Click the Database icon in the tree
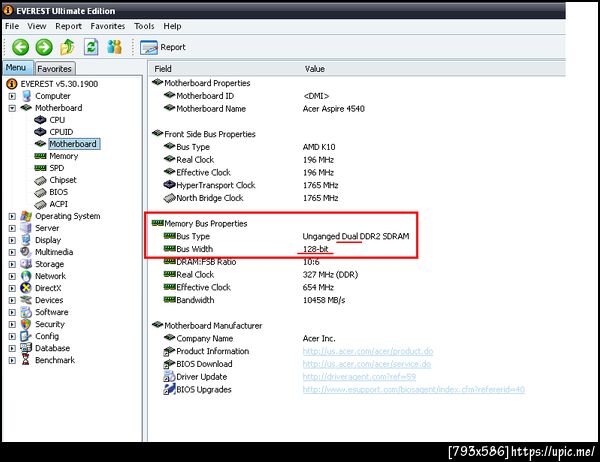This screenshot has height=462, width=600. [x=26, y=348]
